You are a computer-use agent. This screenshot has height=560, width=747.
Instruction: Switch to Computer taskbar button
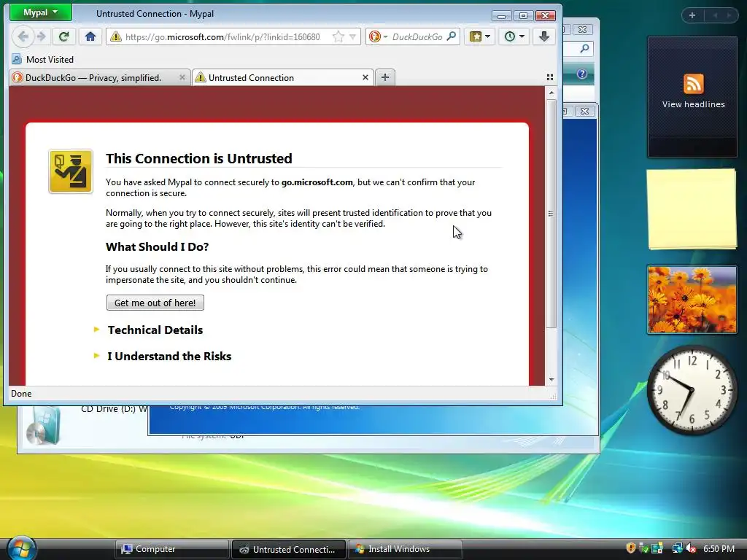pos(171,549)
